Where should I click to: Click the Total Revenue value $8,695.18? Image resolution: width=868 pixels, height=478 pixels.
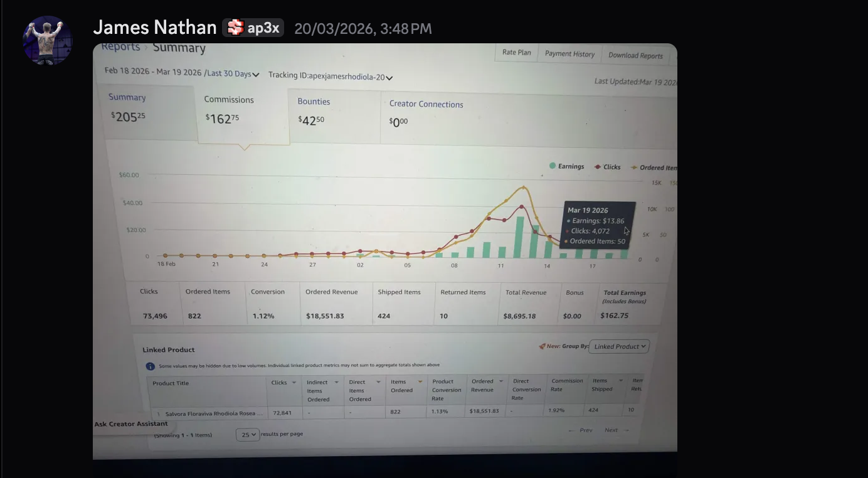click(519, 316)
